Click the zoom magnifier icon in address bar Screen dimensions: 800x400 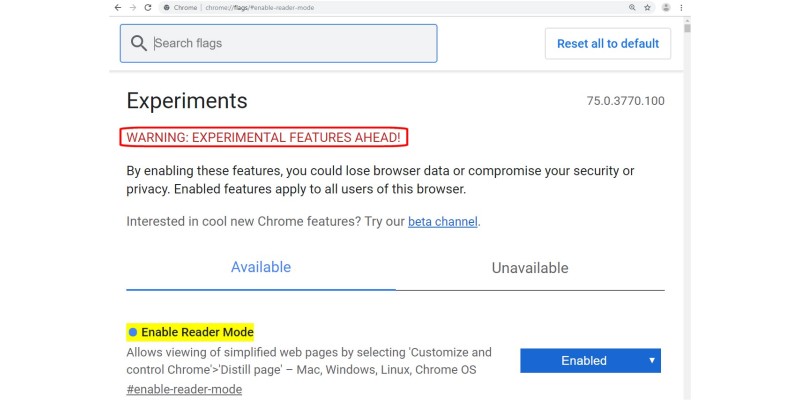[x=632, y=7]
